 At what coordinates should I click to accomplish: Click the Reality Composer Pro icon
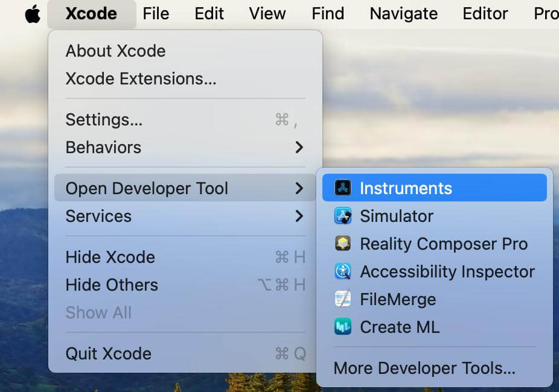coord(343,244)
